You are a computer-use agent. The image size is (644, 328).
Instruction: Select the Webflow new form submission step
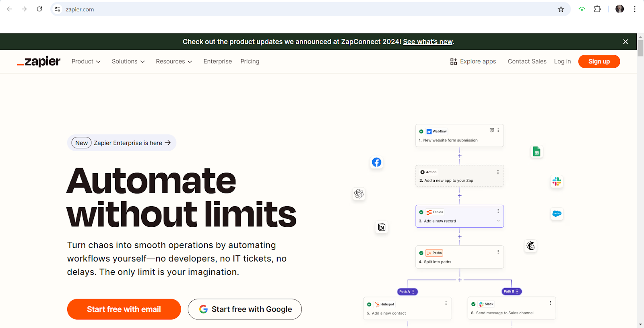[460, 135]
